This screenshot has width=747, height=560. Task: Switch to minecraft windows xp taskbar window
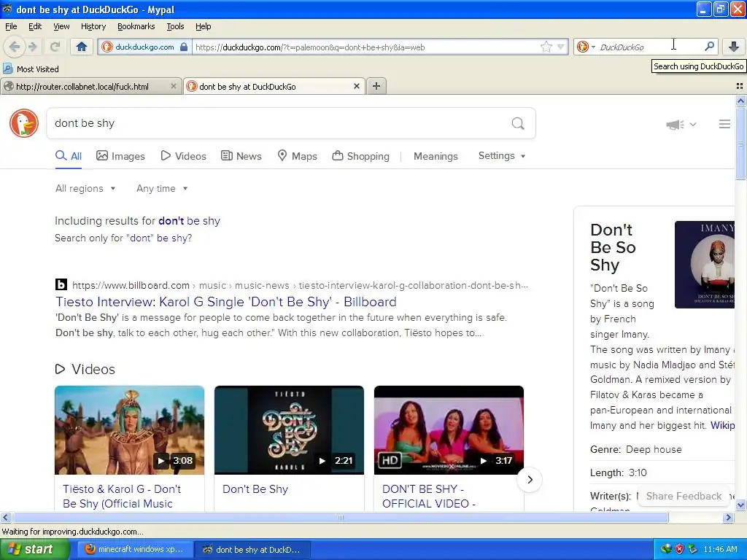tap(135, 549)
